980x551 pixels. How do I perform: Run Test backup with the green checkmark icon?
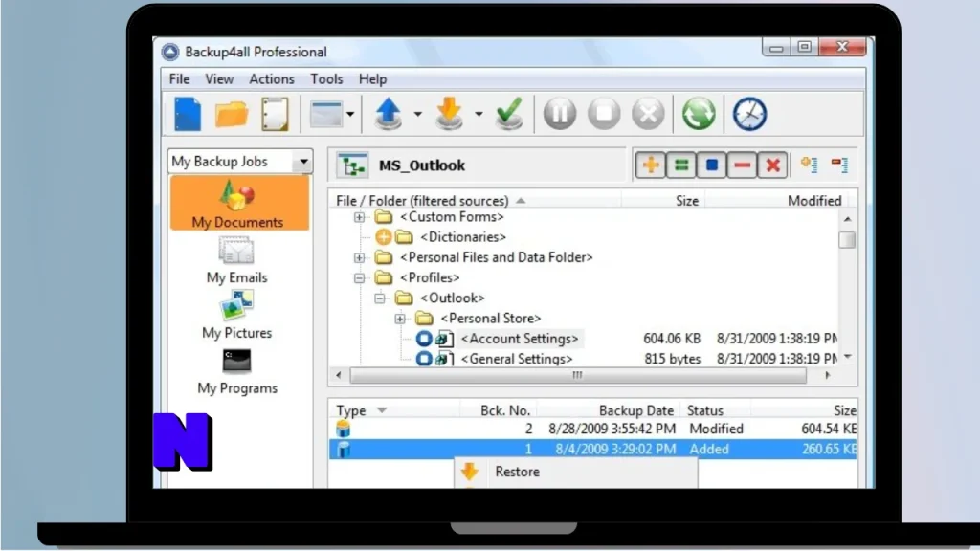[509, 114]
